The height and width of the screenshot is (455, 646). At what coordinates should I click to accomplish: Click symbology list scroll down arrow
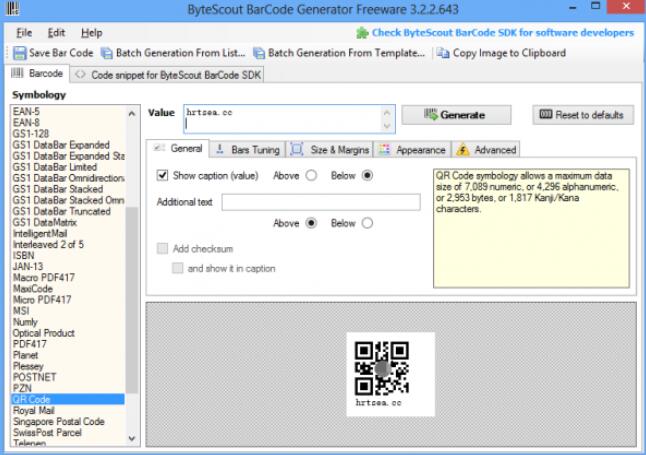pyautogui.click(x=132, y=439)
